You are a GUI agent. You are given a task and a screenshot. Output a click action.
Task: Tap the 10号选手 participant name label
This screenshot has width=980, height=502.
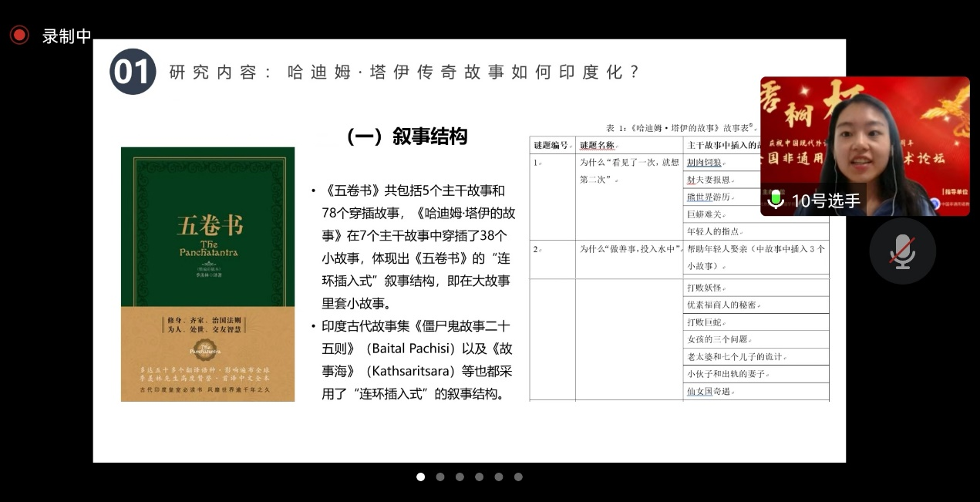pyautogui.click(x=825, y=200)
